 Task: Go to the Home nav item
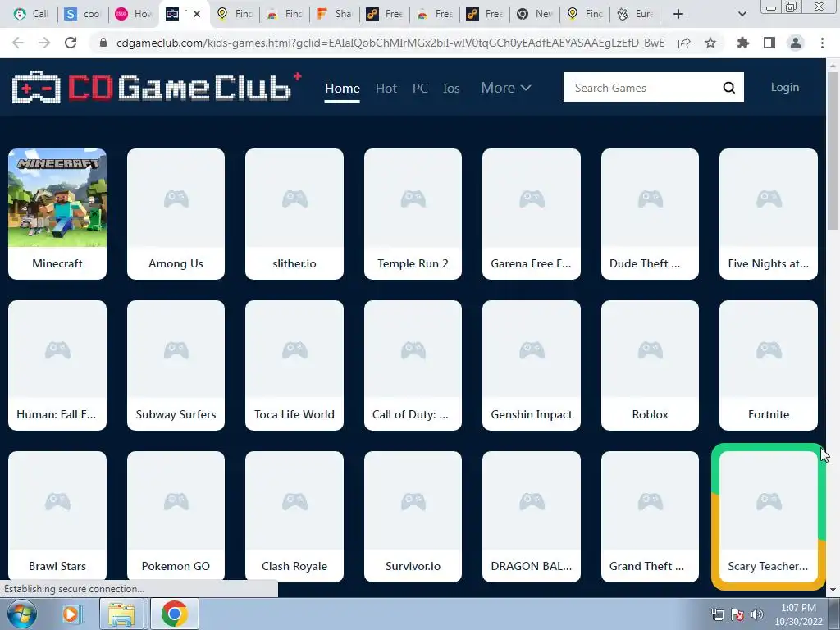[342, 88]
